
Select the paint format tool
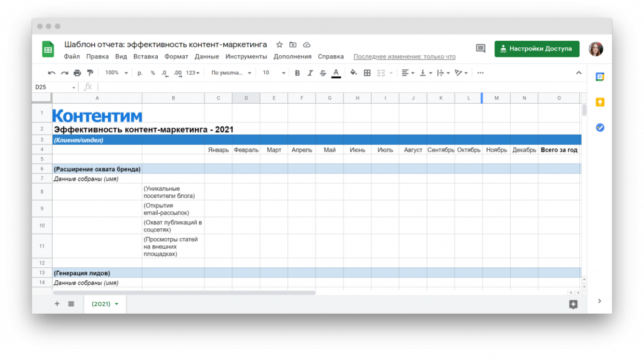(90, 73)
